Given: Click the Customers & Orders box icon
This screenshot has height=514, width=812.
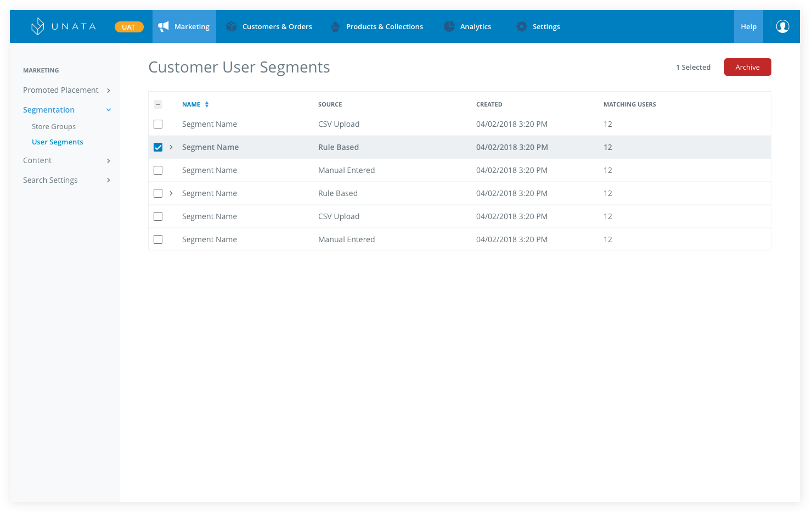Looking at the screenshot, I should click(x=232, y=26).
